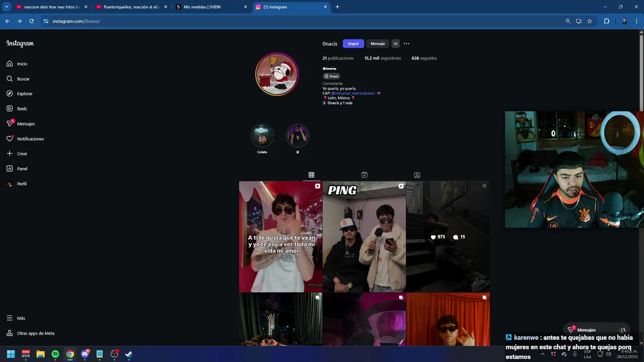Screen dimensions: 644x362
Task: Open Chrome profile avatar
Action: 624,21
